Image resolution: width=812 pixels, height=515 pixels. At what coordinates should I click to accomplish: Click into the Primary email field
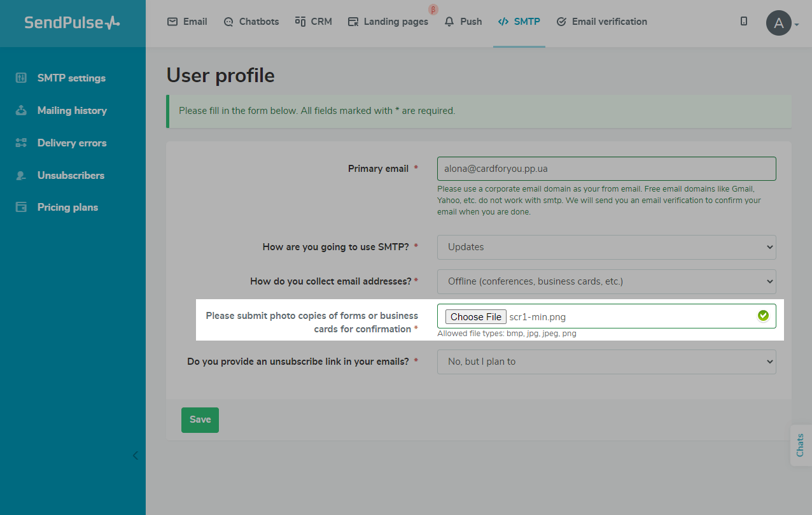tap(606, 169)
